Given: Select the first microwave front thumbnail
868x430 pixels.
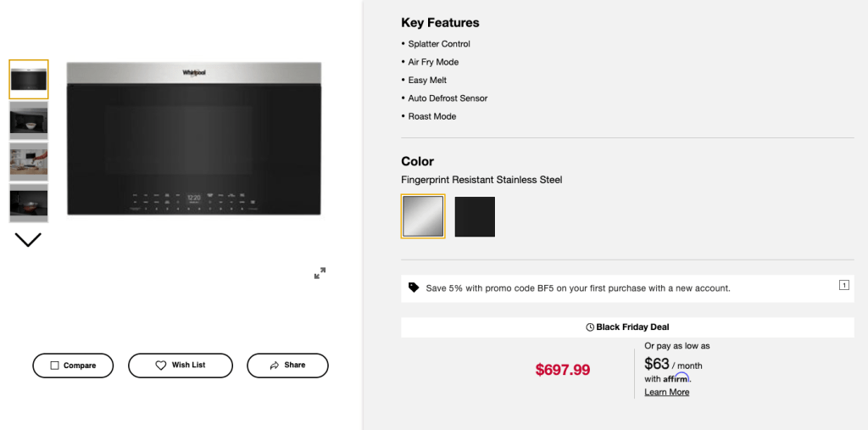Looking at the screenshot, I should pyautogui.click(x=29, y=80).
